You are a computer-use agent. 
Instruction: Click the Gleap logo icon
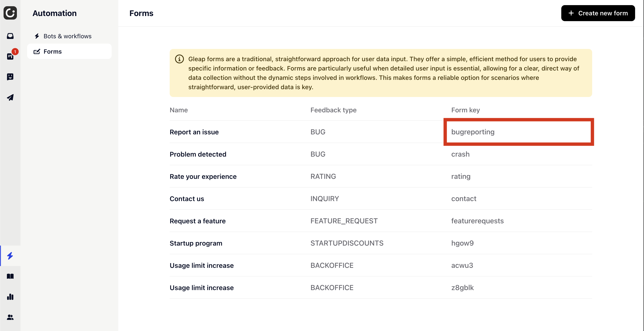pos(10,13)
